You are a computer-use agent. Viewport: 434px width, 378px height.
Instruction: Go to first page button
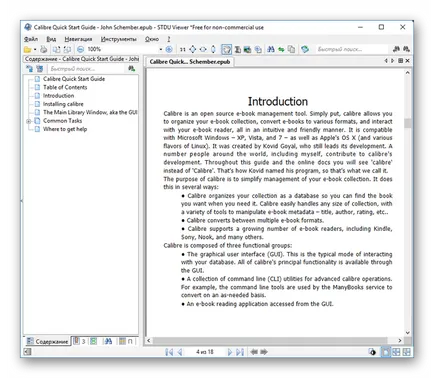coord(169,352)
